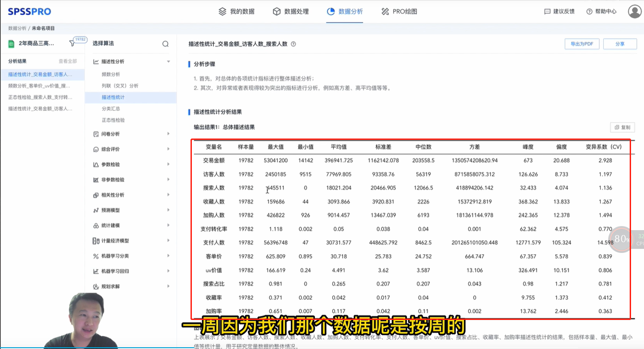Click the 交易金额 row label
The width and height of the screenshot is (644, 349).
pos(214,160)
